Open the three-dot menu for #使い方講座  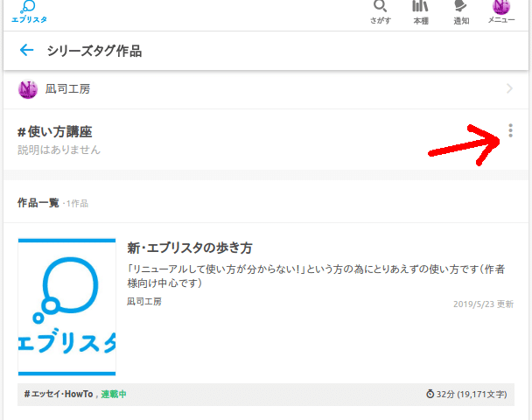510,130
